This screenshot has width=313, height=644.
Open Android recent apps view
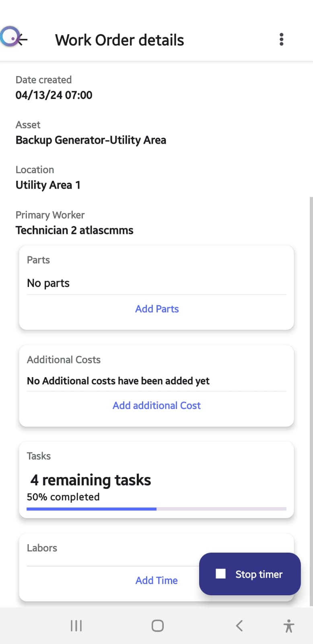point(76,625)
